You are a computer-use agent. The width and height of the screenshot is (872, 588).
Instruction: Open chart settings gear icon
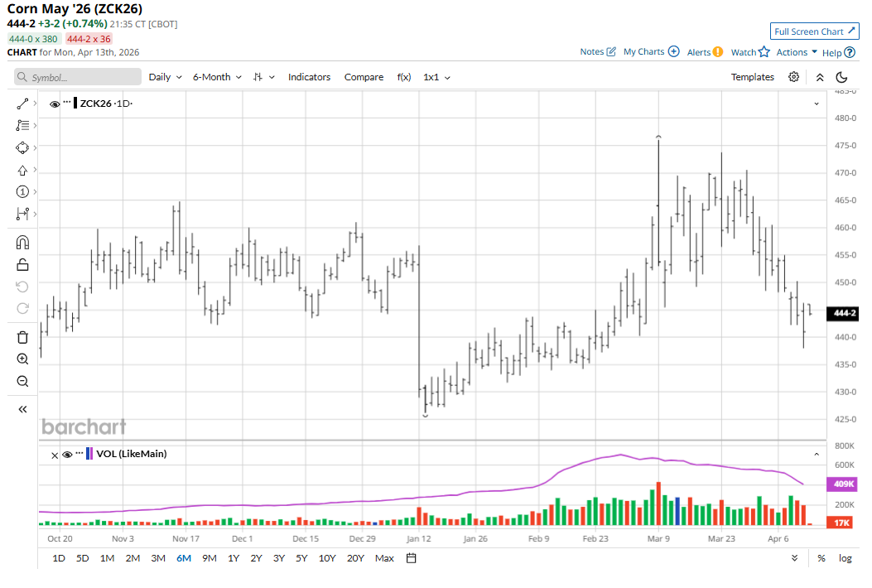click(x=793, y=77)
